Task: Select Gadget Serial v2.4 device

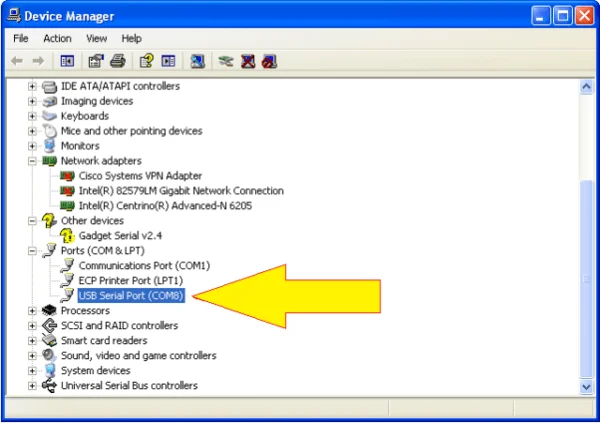Action: (x=120, y=236)
